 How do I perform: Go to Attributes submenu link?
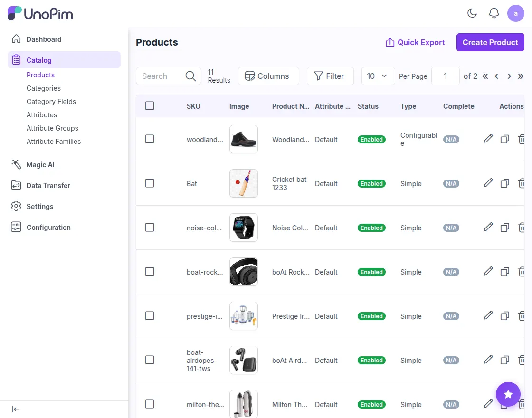[42, 114]
